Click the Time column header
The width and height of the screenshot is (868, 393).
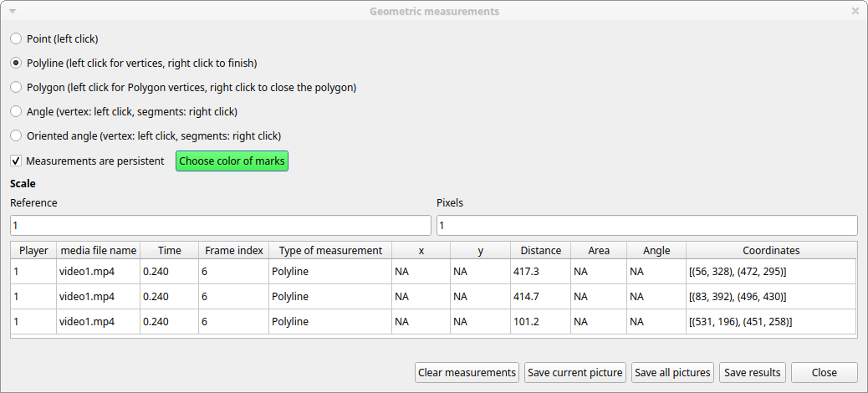pos(170,251)
